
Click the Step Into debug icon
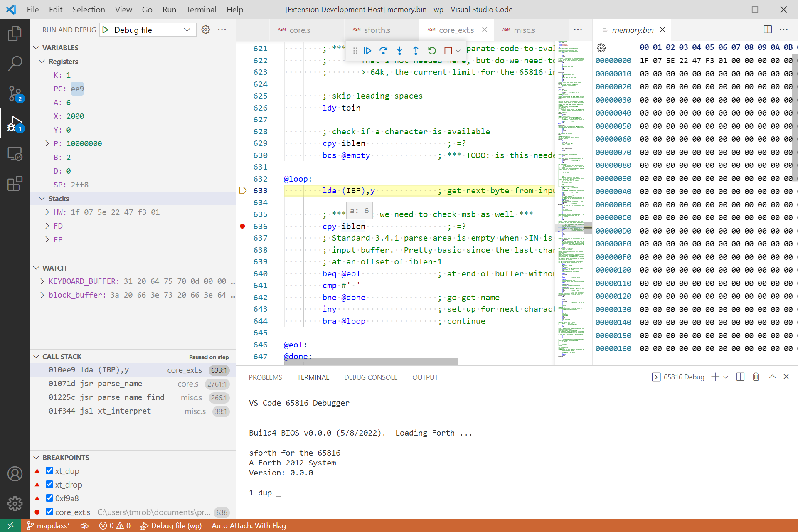tap(399, 51)
